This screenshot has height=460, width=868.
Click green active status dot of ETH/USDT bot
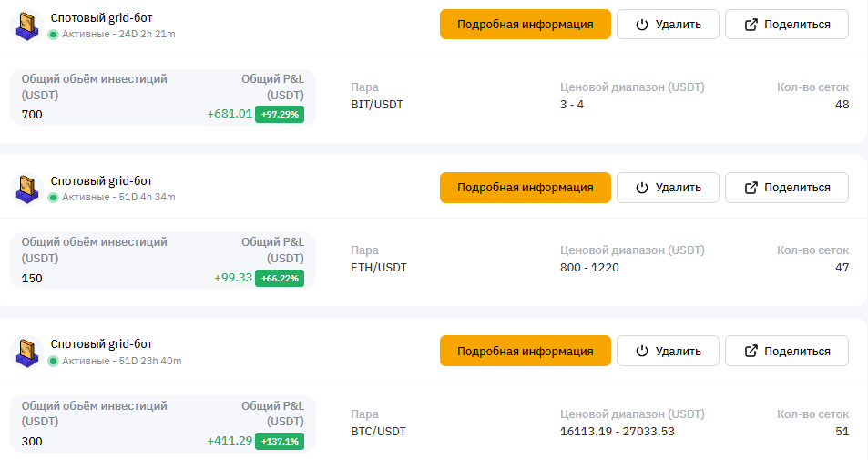(53, 198)
